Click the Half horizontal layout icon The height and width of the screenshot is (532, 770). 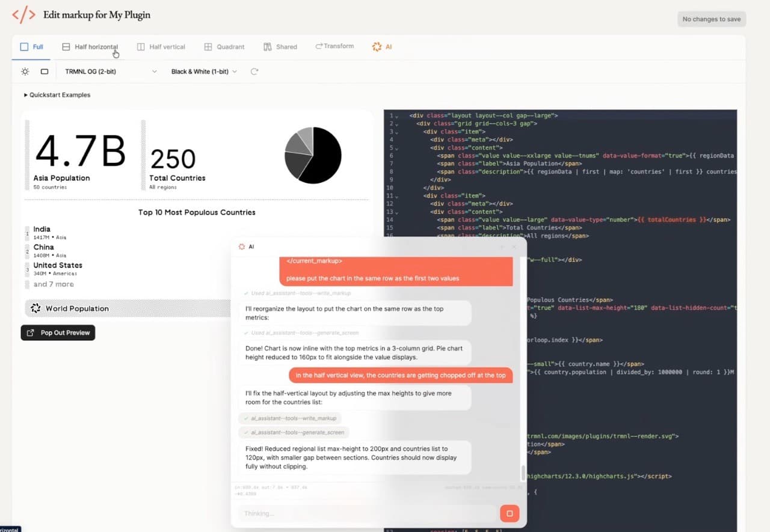[x=66, y=47]
